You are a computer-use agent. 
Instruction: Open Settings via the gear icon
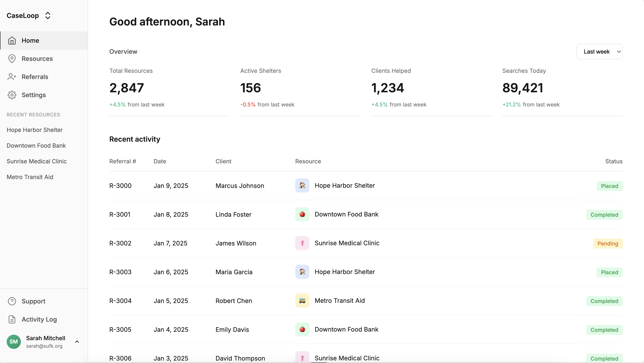point(12,95)
